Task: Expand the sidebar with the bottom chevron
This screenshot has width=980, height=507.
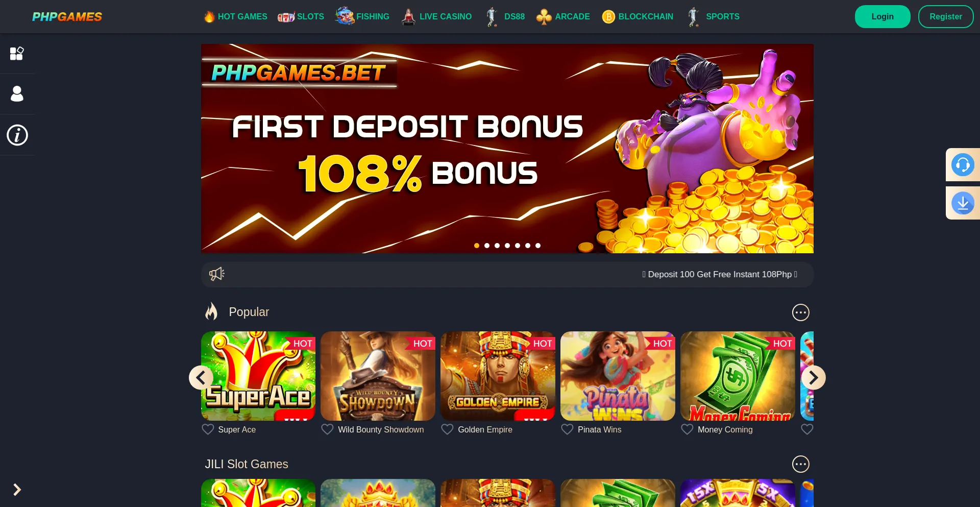Action: [x=17, y=490]
